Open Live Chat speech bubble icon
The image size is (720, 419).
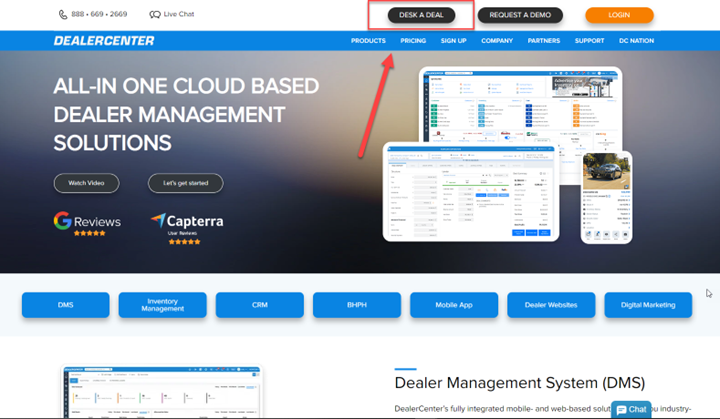[x=155, y=15]
